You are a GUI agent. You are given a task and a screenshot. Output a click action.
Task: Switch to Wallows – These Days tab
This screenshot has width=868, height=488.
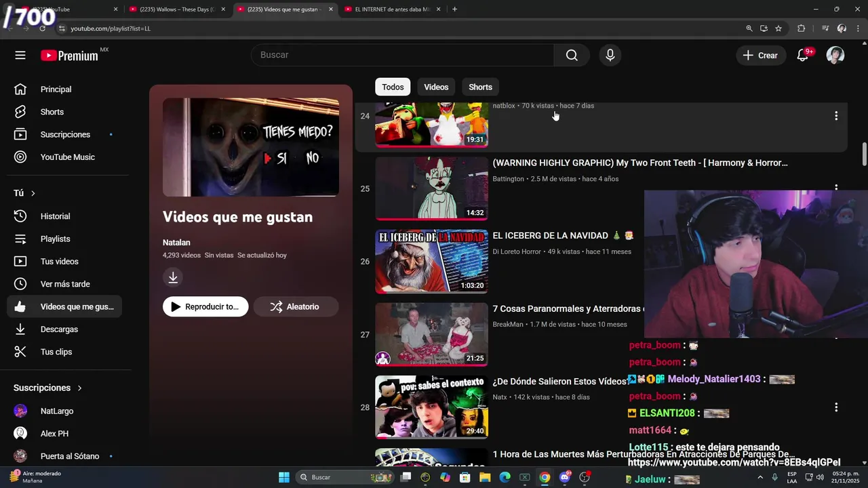coord(176,9)
